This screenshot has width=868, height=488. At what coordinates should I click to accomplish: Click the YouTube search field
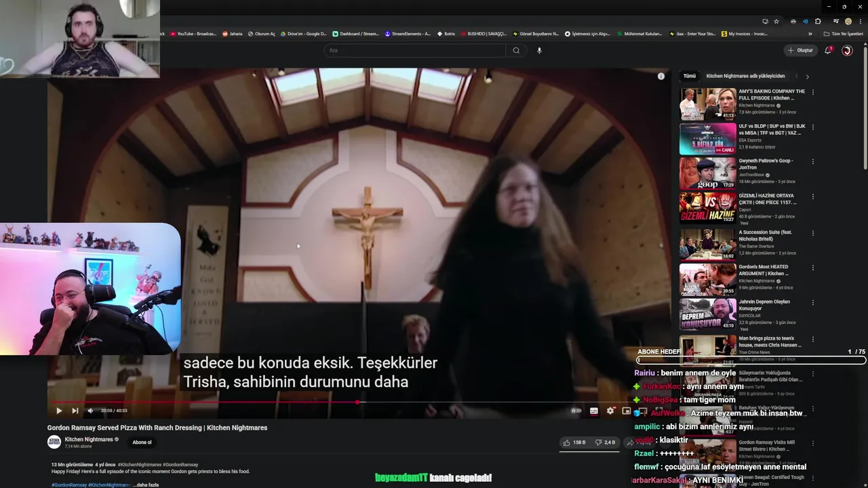[x=414, y=50]
